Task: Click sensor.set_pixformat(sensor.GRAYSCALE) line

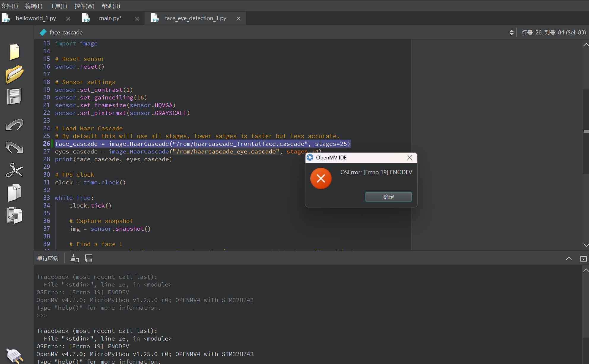Action: 122,113
